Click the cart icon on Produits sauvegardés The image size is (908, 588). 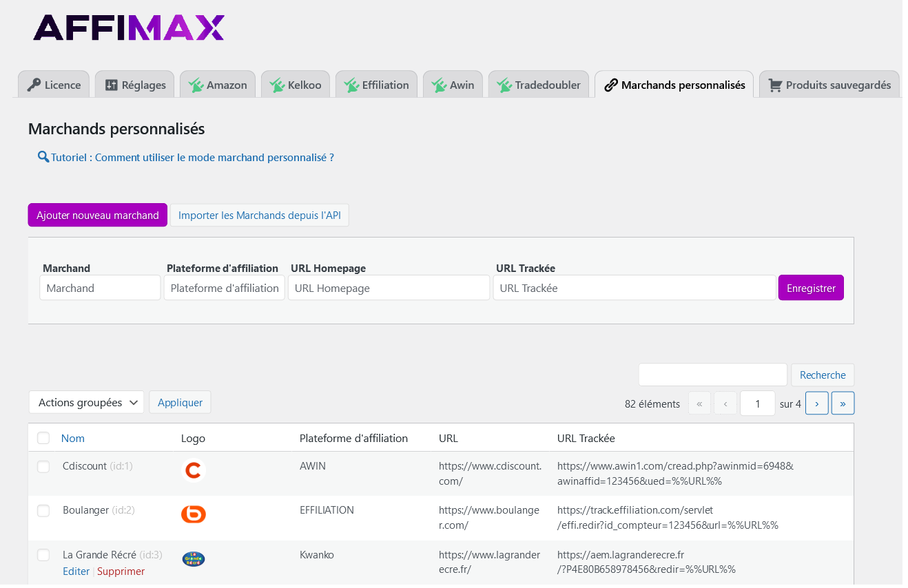[x=775, y=85]
